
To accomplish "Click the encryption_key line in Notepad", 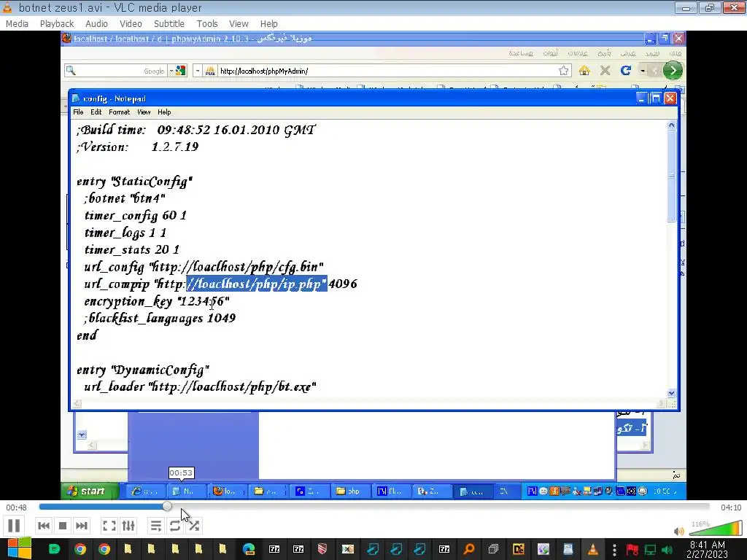I will [157, 301].
